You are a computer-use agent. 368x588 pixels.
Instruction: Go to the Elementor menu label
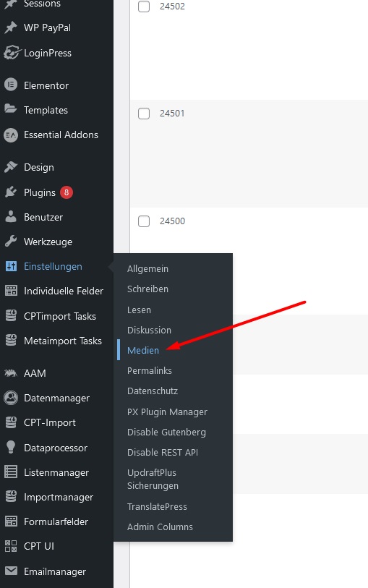[x=46, y=85]
